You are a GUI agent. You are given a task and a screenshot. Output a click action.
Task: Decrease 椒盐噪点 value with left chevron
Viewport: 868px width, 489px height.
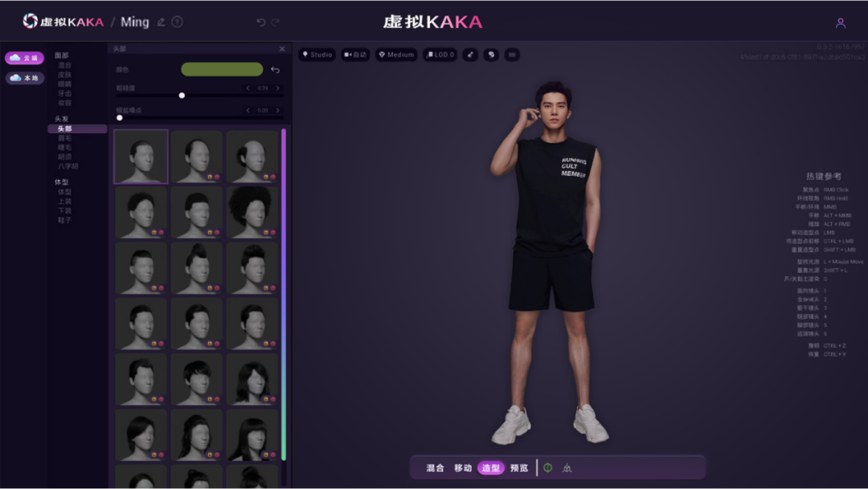pos(248,110)
